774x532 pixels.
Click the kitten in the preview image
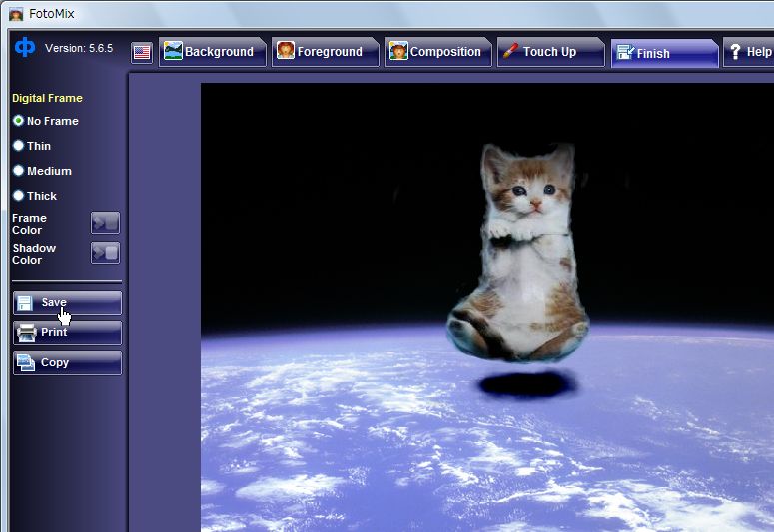(x=519, y=252)
